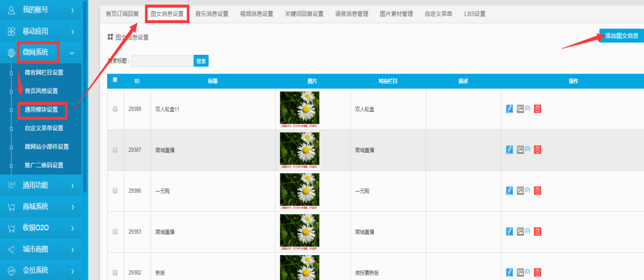This screenshot has height=280, width=644.
Task: Open the 视频消息设置 tab
Action: click(x=256, y=14)
